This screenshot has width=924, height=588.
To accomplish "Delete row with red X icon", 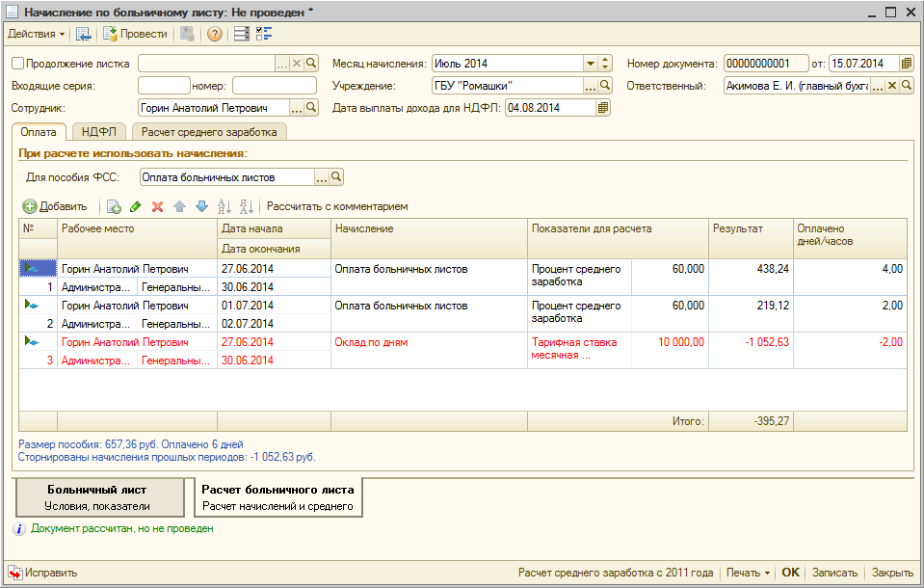I will tap(157, 206).
